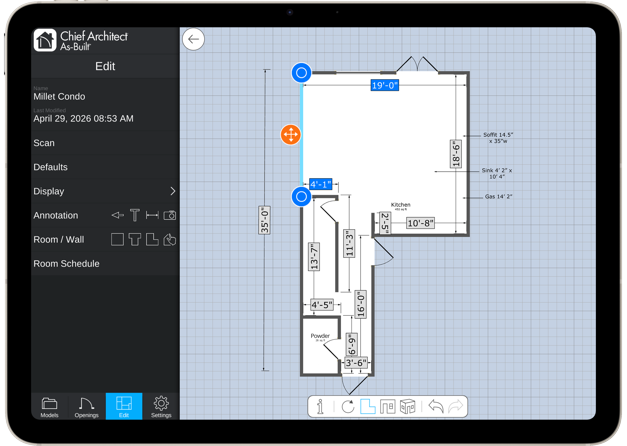Viewport: 627px width, 446px height.
Task: Switch to the elevation view icon
Action: [x=387, y=406]
